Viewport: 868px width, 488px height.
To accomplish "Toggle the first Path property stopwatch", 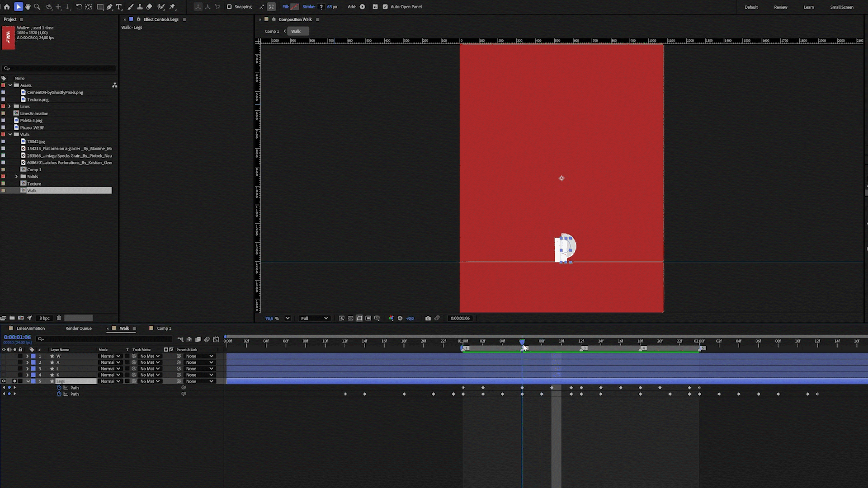I will coord(59,388).
